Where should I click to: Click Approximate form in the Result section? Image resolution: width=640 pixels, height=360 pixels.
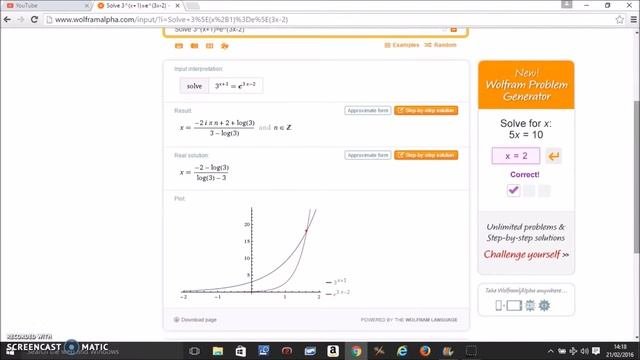coord(368,111)
